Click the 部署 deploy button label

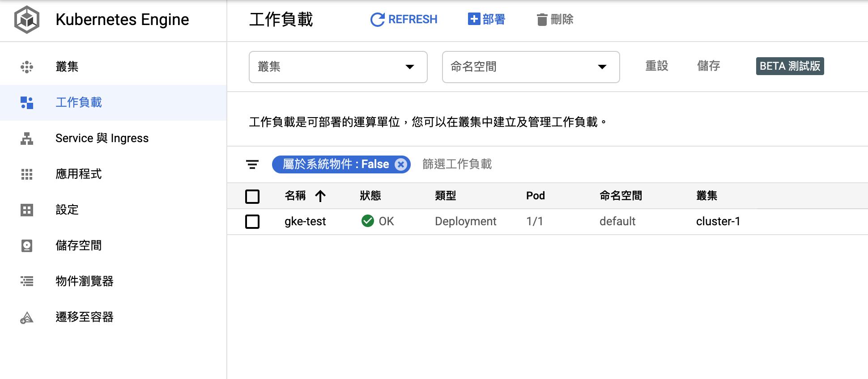[494, 19]
